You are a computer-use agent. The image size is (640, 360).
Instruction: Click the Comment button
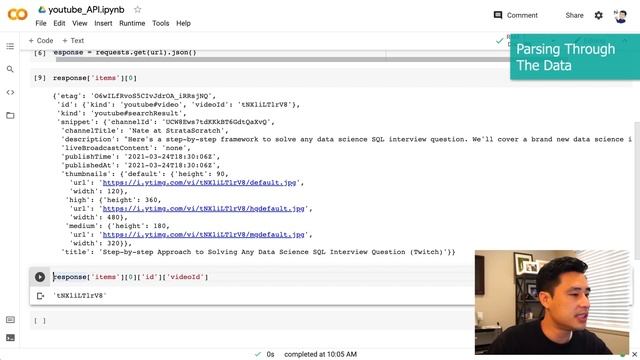point(516,15)
